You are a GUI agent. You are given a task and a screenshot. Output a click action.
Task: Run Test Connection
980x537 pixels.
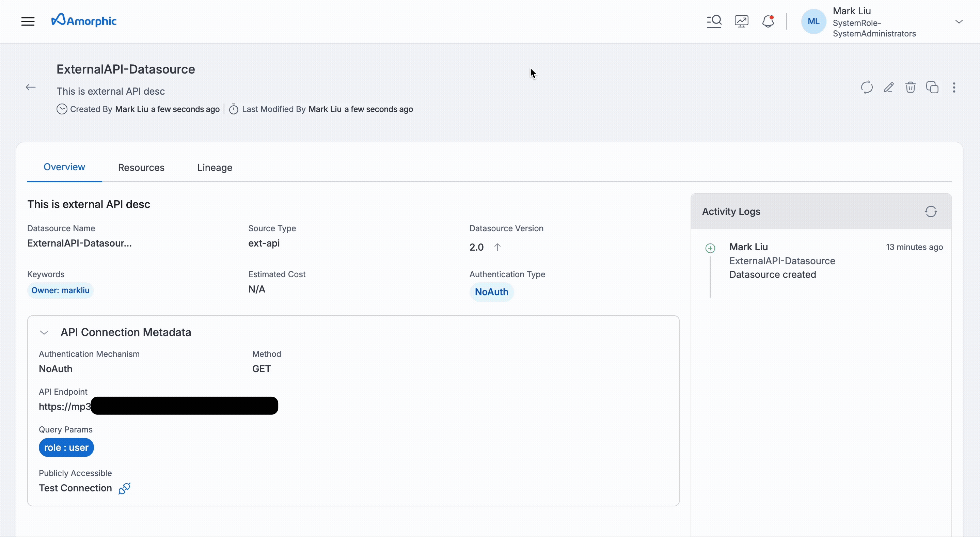click(75, 488)
